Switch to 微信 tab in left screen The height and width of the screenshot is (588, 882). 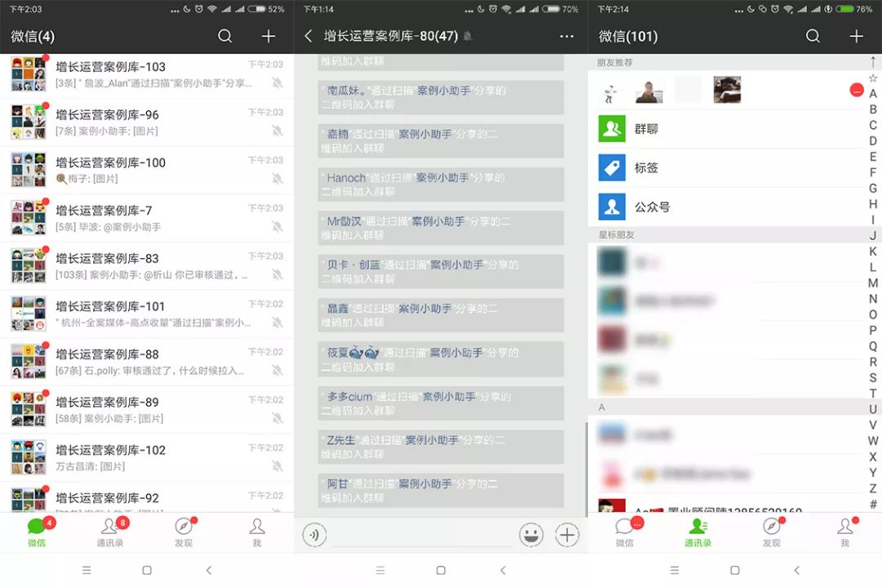37,532
